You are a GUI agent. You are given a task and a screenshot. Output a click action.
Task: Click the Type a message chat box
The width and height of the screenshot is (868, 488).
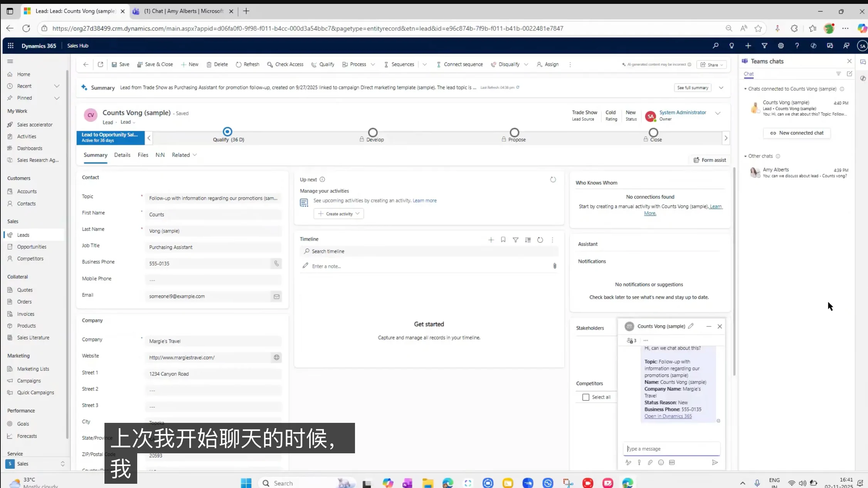tap(671, 449)
